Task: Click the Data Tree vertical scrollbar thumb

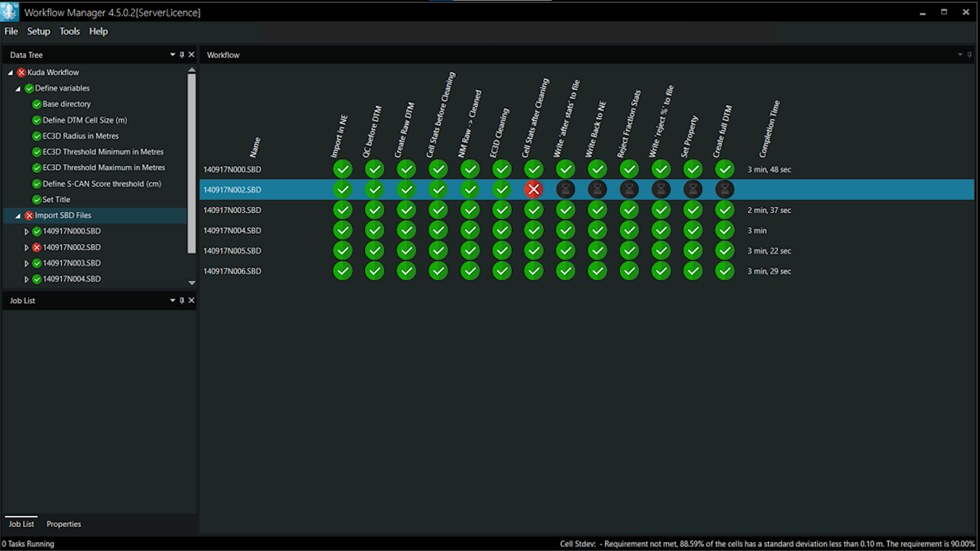Action: 191,163
